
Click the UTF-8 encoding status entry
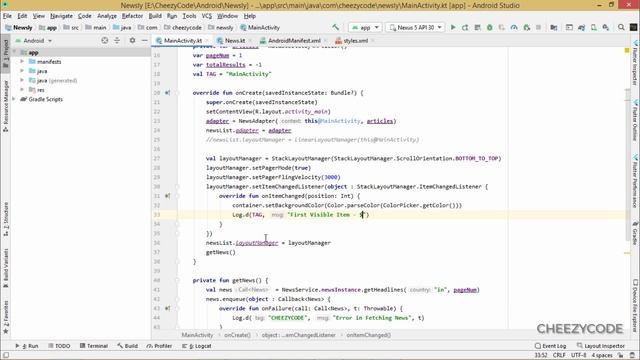578,356
